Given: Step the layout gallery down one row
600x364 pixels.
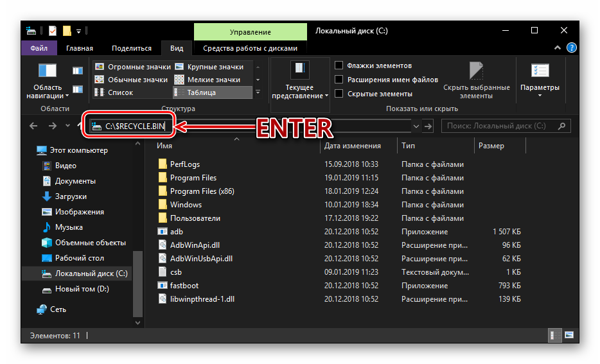Looking at the screenshot, I should (x=258, y=80).
